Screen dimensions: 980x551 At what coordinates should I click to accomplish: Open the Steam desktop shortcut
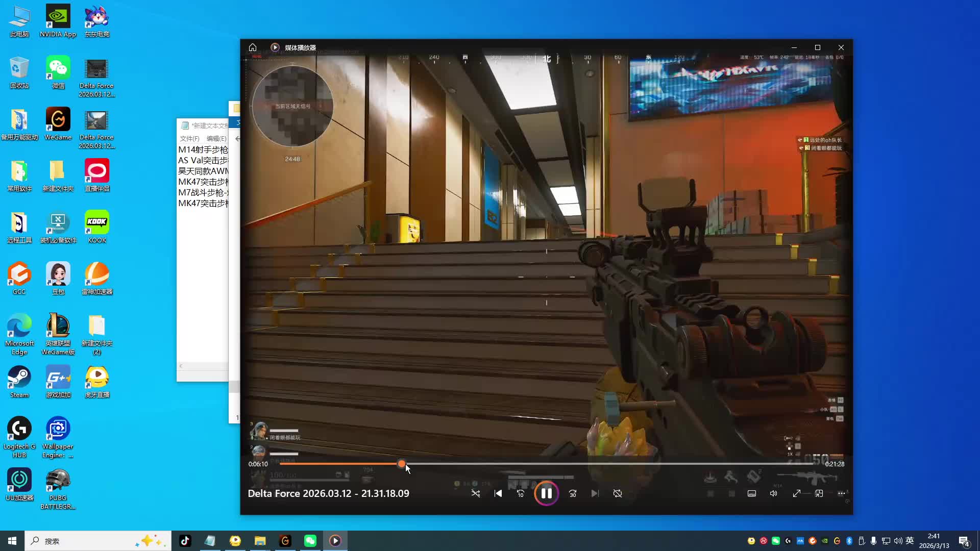pyautogui.click(x=19, y=382)
